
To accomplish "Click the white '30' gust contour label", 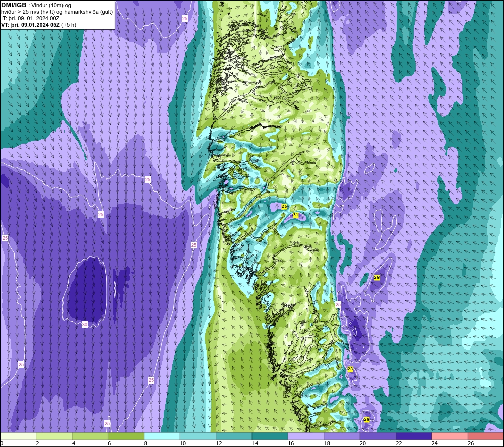I will tap(85, 324).
